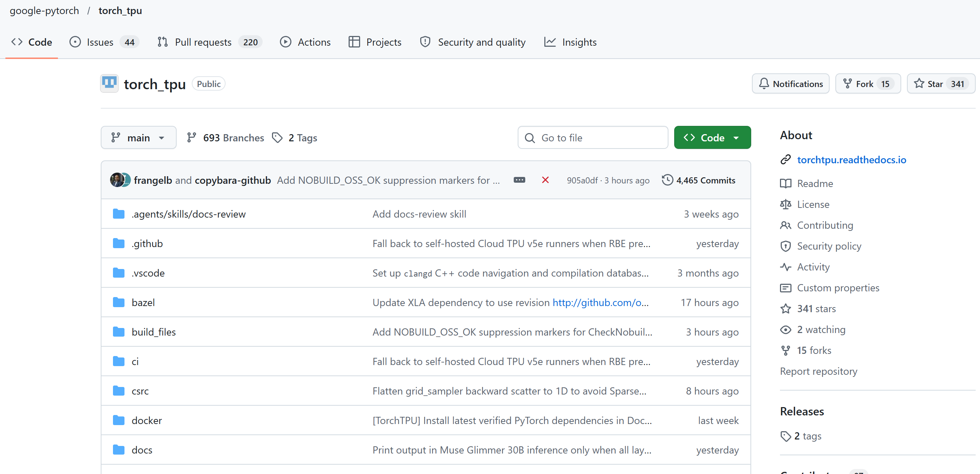Click the star icon in Star button

[919, 84]
